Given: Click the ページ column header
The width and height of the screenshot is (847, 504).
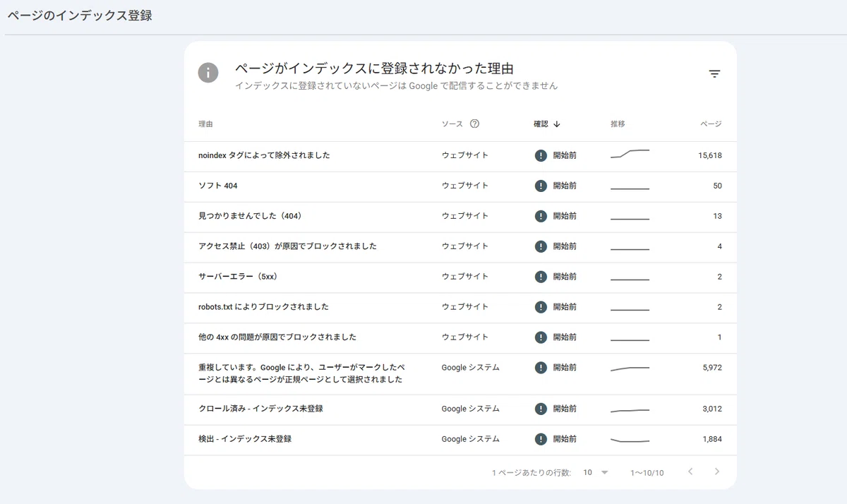Looking at the screenshot, I should [711, 124].
